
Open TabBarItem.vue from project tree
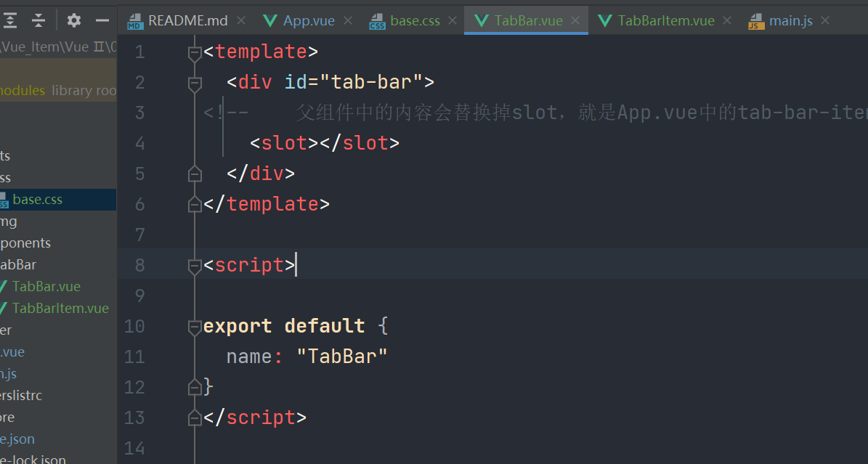click(60, 308)
